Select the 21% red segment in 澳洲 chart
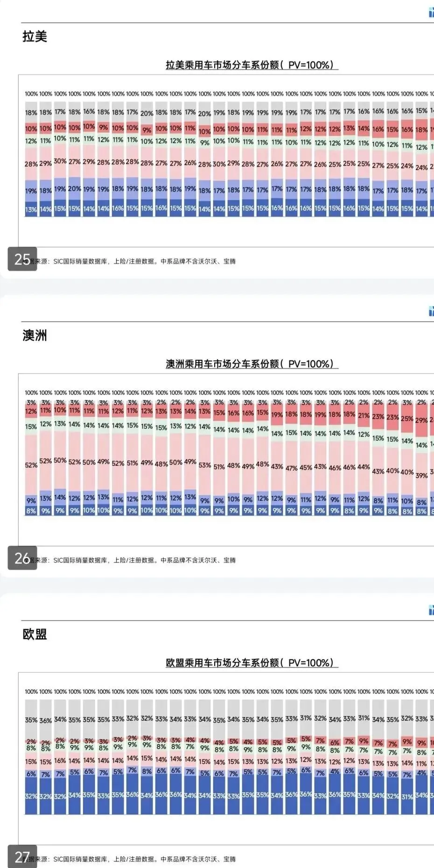The image size is (434, 868). tap(364, 415)
